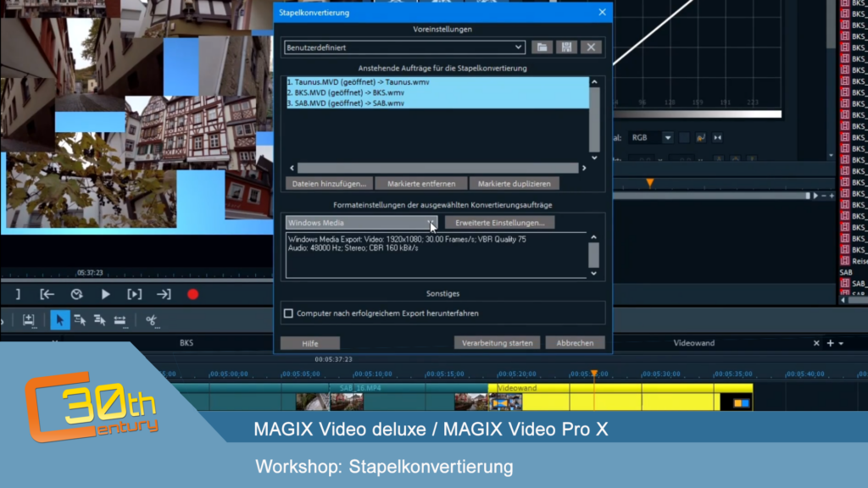Select job BKS.MVD -> BKS.wmv
Viewport: 868px width, 488px height.
(x=437, y=92)
